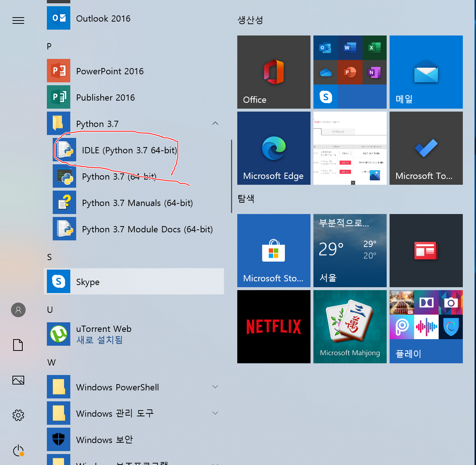This screenshot has height=465, width=476.
Task: Open the 서울 weather tile
Action: pyautogui.click(x=350, y=251)
